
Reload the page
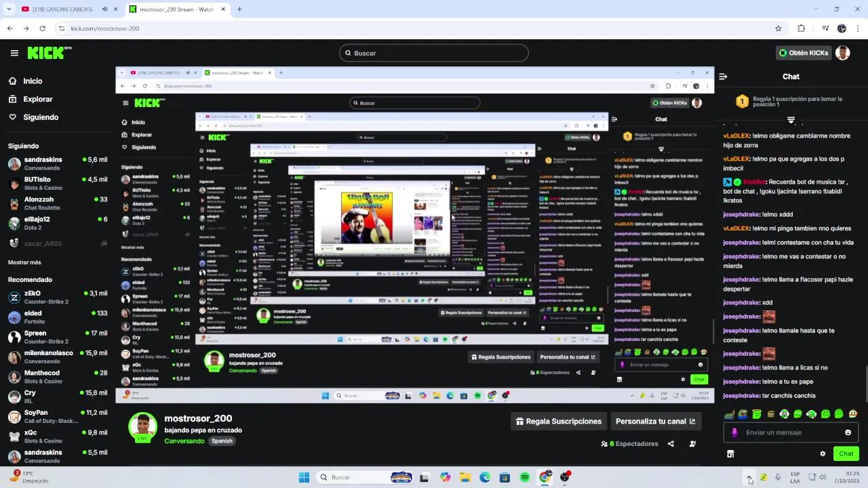42,28
